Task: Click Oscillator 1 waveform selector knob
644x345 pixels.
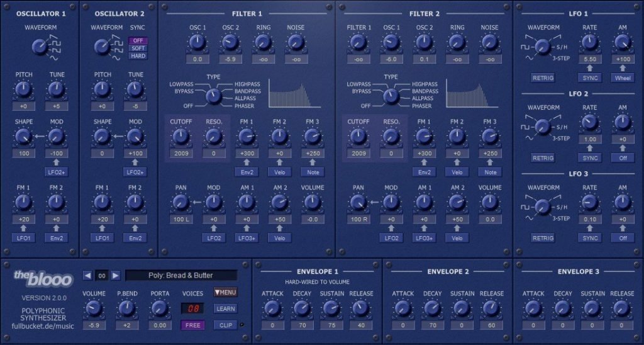Action: 40,47
